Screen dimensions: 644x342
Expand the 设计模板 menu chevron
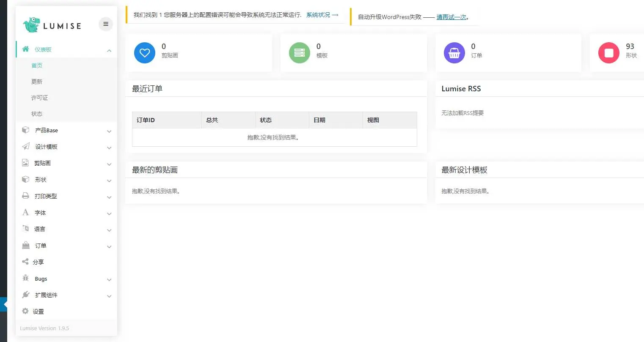(109, 148)
